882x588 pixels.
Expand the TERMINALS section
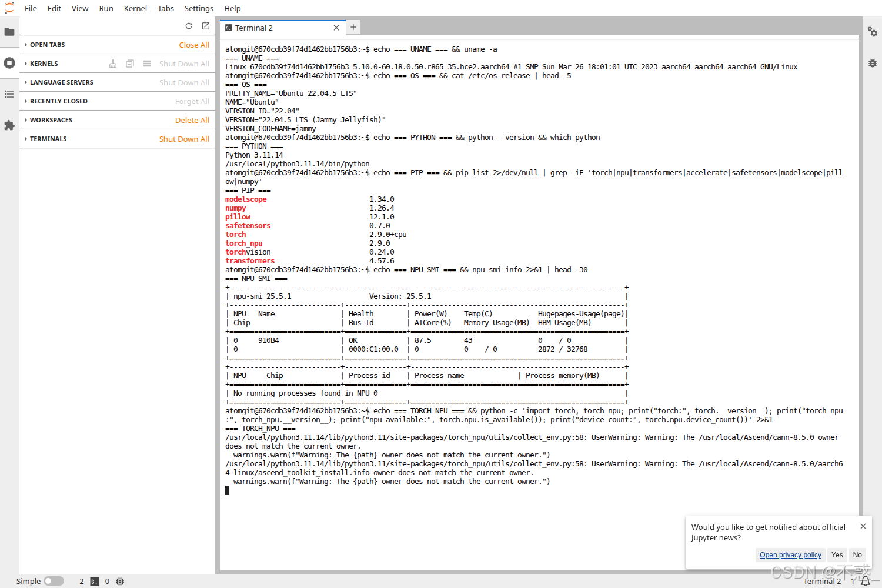[48, 139]
